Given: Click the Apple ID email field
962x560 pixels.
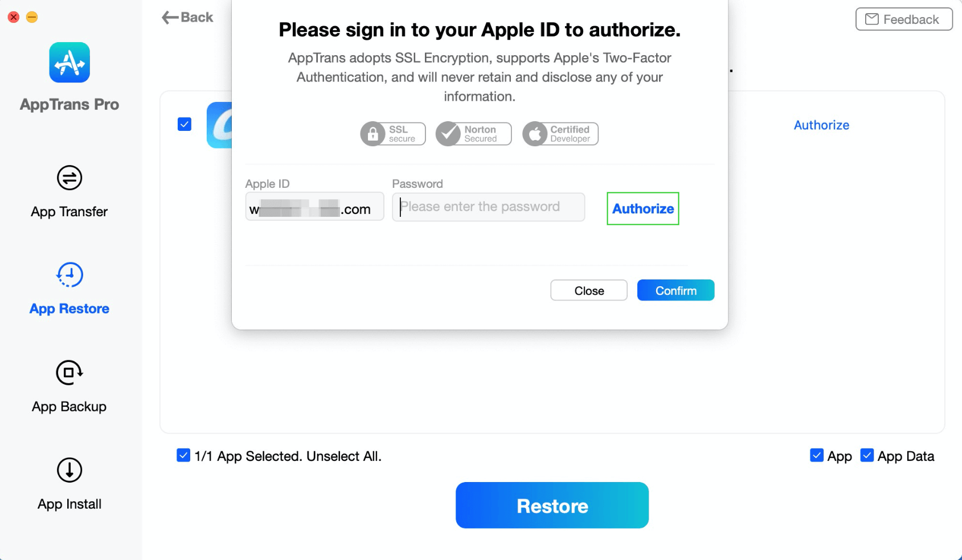Looking at the screenshot, I should 314,207.
